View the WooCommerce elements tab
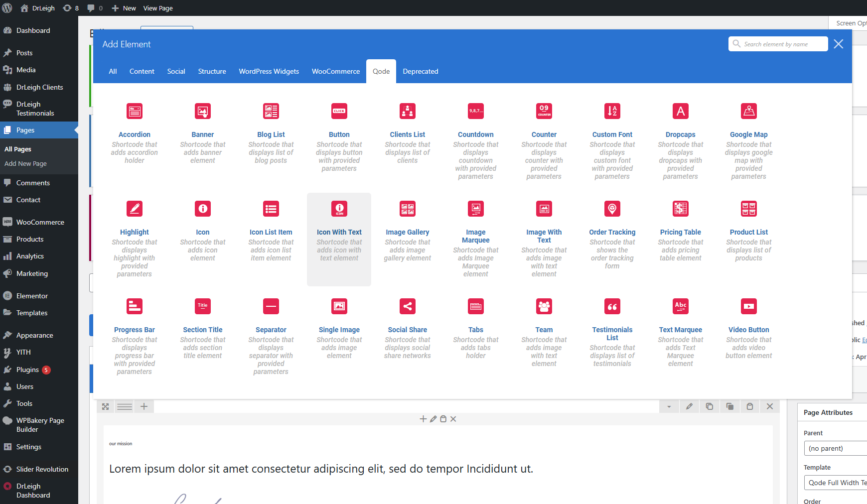Screen dimensions: 867x504 click(x=336, y=71)
